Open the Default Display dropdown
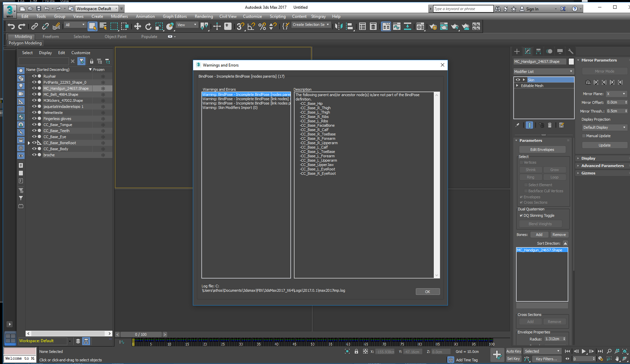The width and height of the screenshot is (630, 364). [604, 127]
